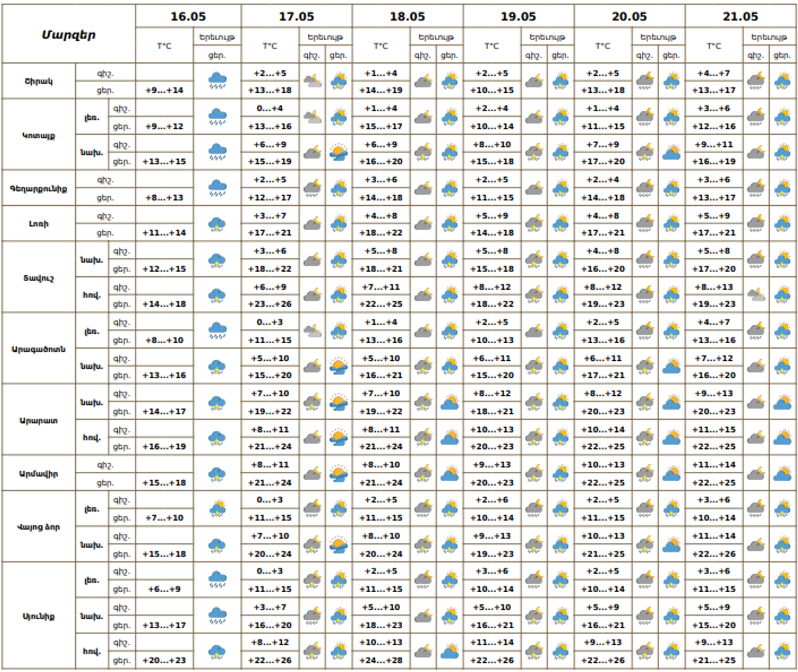Click the 21.05 date header
The width and height of the screenshot is (798, 672).
[741, 17]
